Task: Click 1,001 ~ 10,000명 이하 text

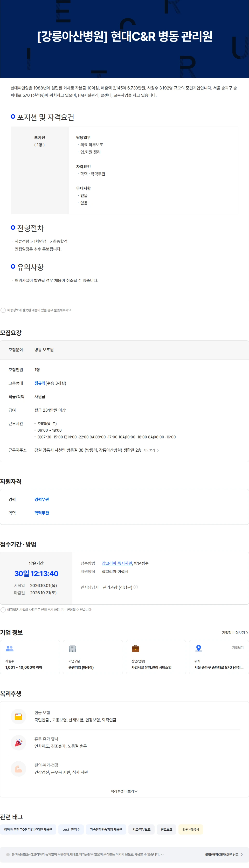Action: pos(24,667)
